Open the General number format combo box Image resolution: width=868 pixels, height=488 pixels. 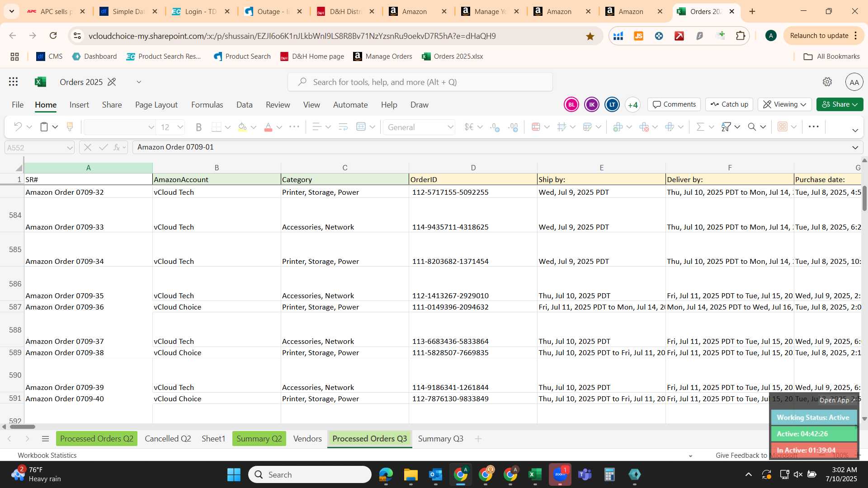point(419,127)
